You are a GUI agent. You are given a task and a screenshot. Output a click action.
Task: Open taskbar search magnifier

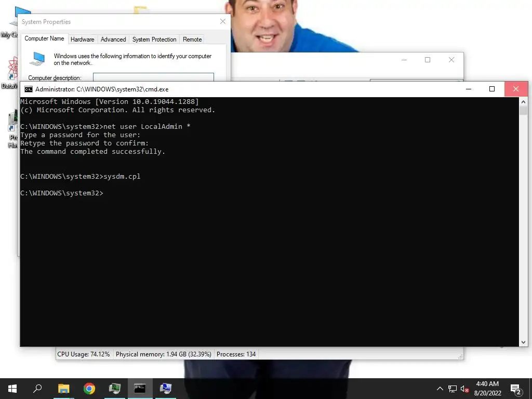click(x=37, y=389)
